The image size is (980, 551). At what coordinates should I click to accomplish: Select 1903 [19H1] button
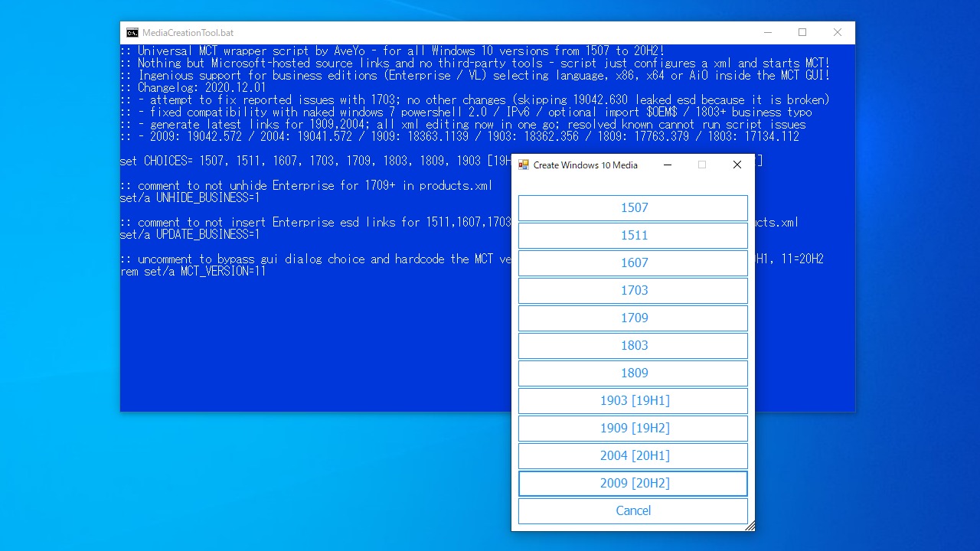tap(633, 400)
